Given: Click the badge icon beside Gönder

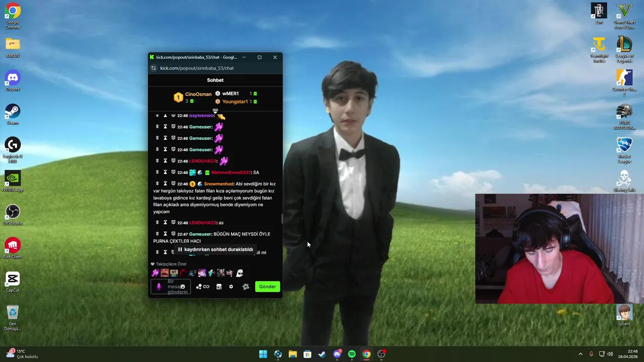Looking at the screenshot, I should click(x=246, y=287).
